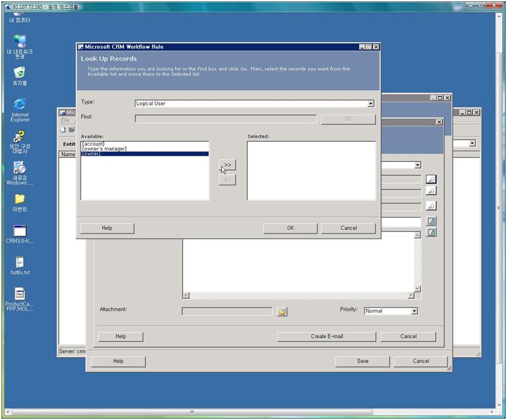Select [owner's manager] in Available list

(x=145, y=149)
